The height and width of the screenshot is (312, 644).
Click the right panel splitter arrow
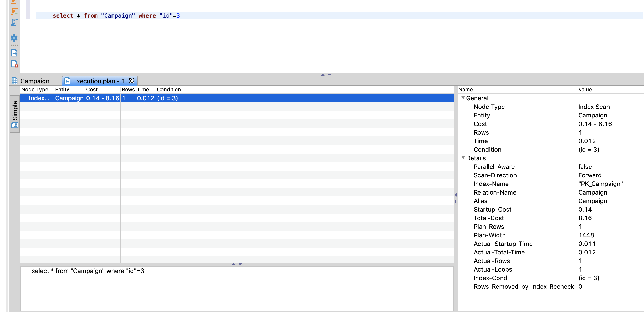[456, 196]
